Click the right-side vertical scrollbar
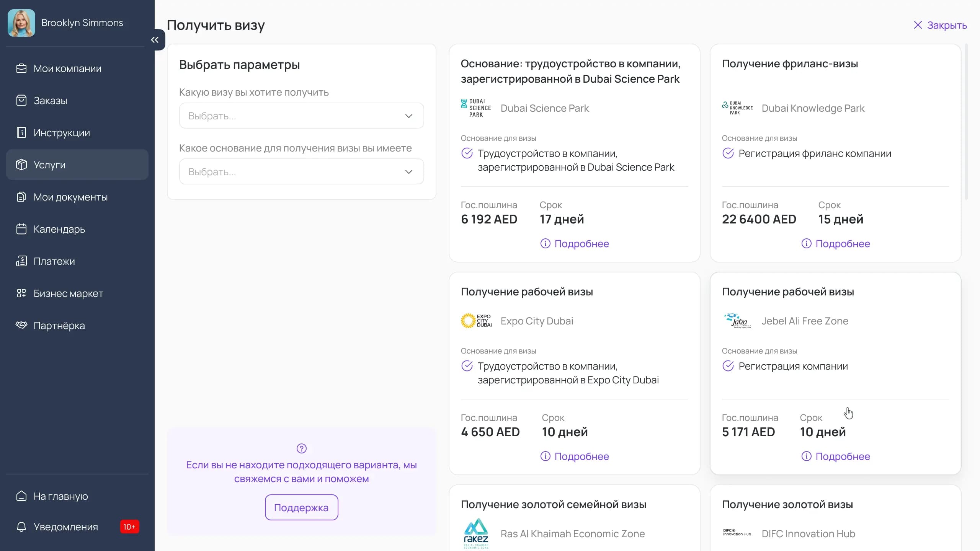Image resolution: width=980 pixels, height=551 pixels. [x=966, y=122]
